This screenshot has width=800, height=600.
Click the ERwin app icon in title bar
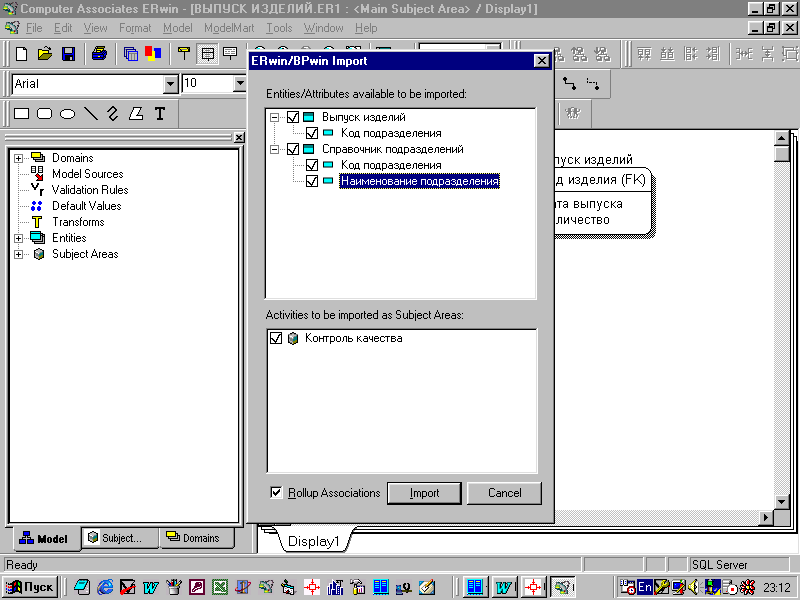pos(10,9)
